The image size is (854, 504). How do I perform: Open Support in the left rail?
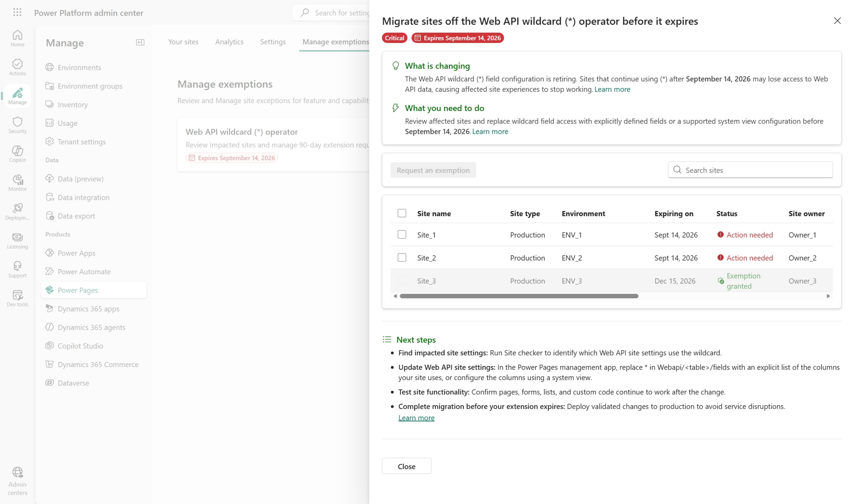pyautogui.click(x=17, y=269)
